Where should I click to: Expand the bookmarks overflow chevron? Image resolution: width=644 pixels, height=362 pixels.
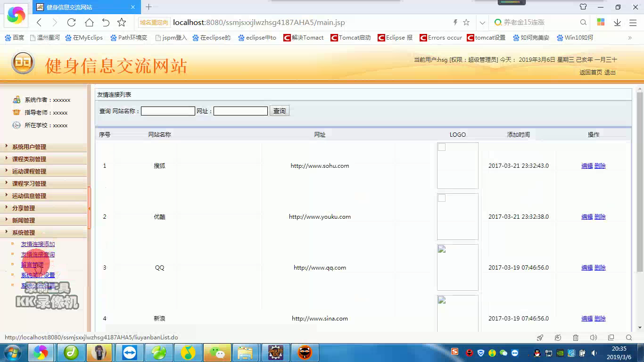(630, 38)
